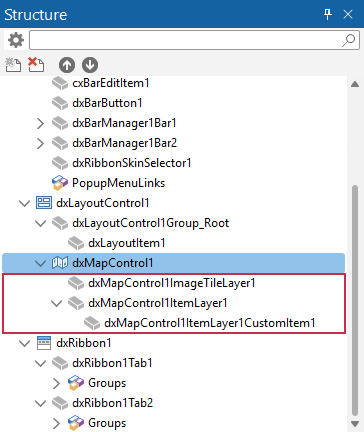Click the cxBarEditItem1 component icon
The image size is (364, 432).
click(60, 83)
